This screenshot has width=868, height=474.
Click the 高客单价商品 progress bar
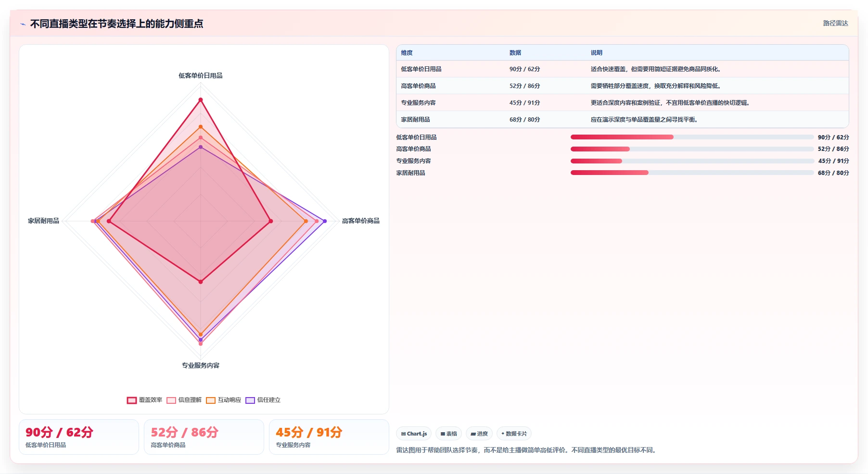692,149
